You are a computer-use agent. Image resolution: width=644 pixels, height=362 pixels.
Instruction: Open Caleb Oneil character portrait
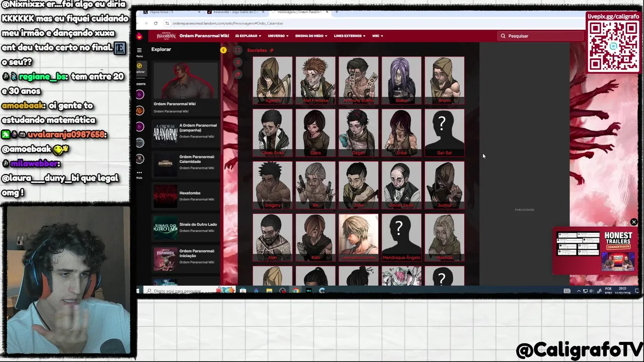(x=272, y=133)
